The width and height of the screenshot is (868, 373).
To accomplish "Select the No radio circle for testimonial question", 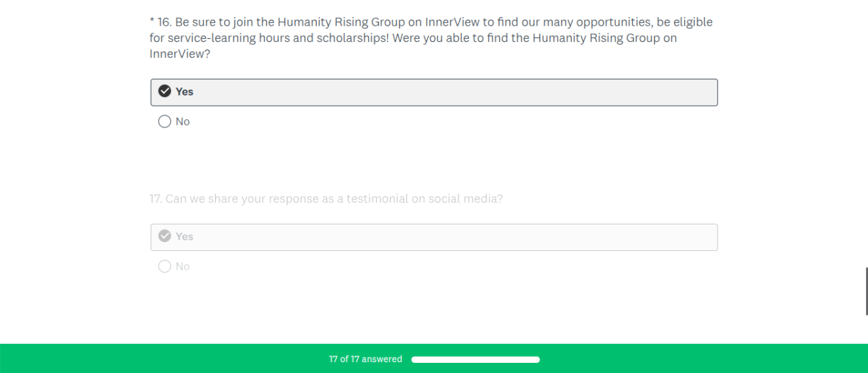I will click(x=165, y=267).
